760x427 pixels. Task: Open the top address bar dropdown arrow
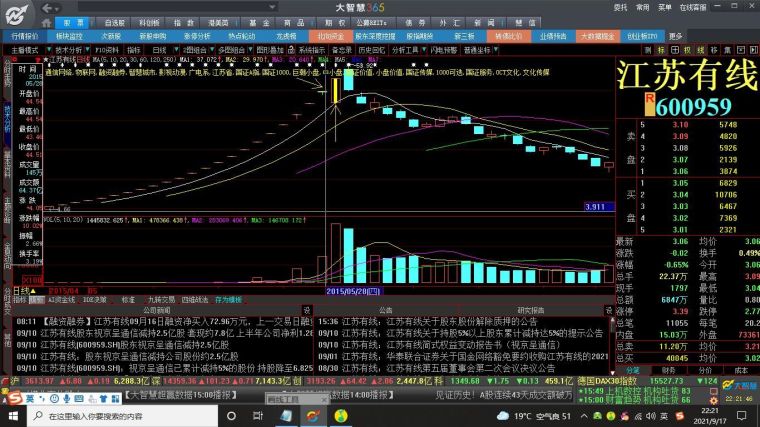coord(272,7)
